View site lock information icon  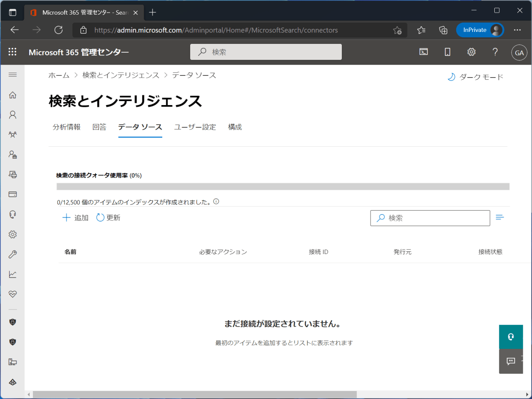[x=83, y=30]
